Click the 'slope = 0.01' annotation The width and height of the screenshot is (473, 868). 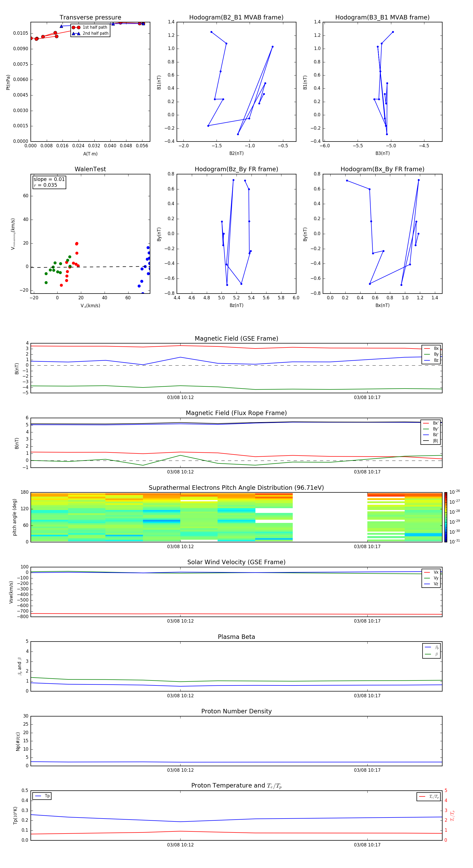(x=49, y=179)
